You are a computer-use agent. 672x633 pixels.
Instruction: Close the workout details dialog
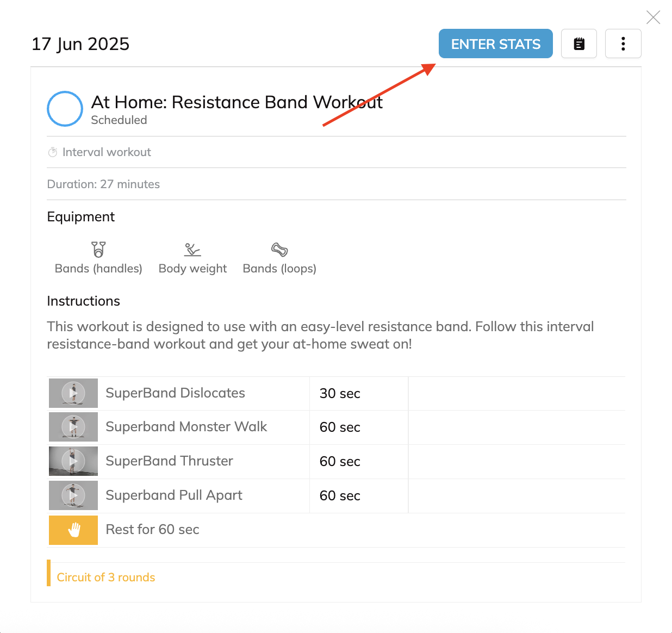click(653, 17)
